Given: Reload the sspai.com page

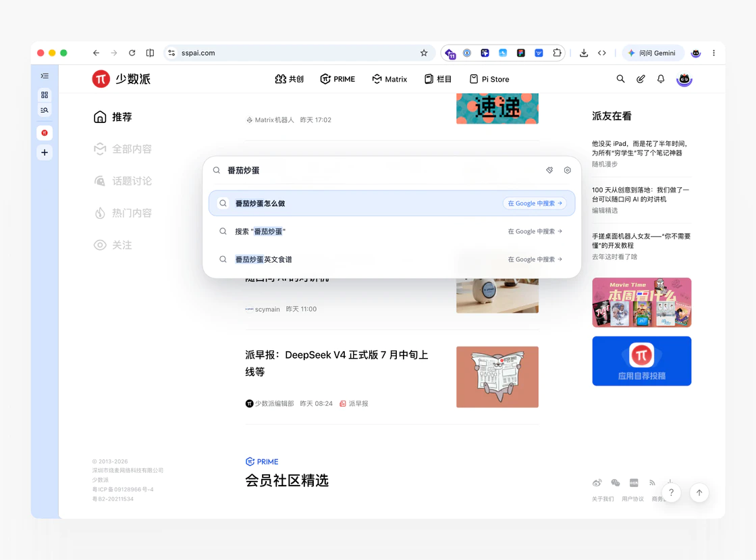Looking at the screenshot, I should coord(132,53).
